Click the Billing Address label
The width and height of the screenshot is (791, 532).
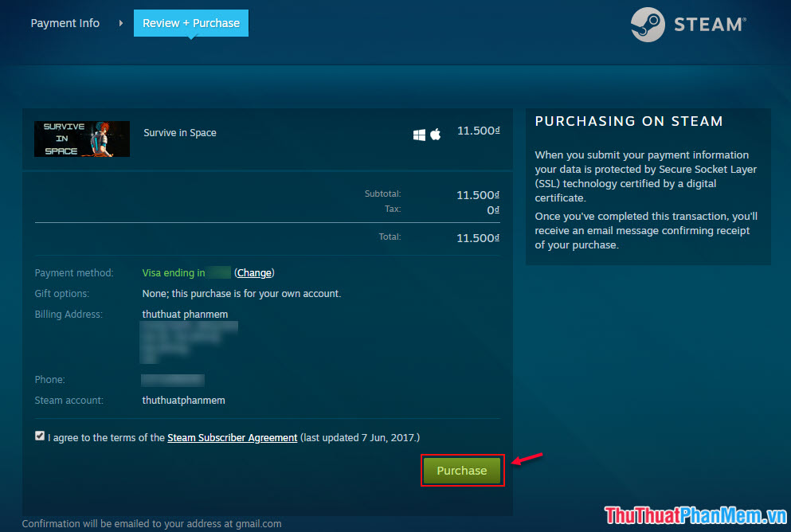(69, 314)
